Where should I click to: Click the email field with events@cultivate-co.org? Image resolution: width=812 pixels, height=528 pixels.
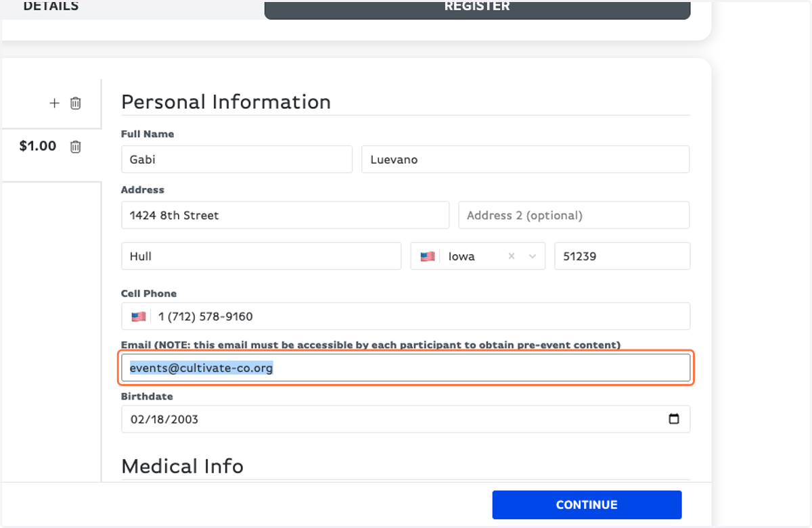click(x=406, y=368)
